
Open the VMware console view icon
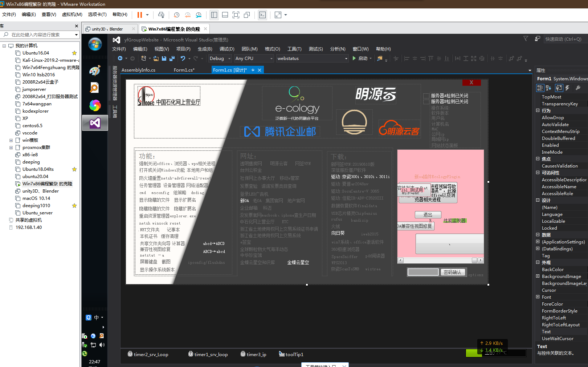262,15
